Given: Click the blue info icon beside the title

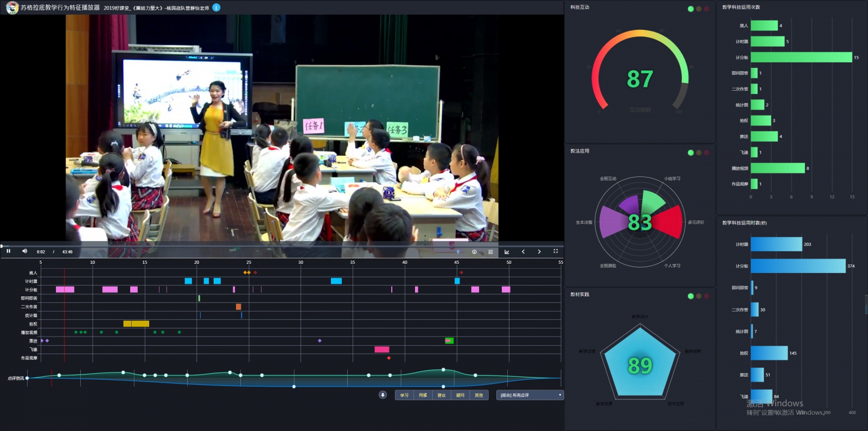Looking at the screenshot, I should point(216,8).
